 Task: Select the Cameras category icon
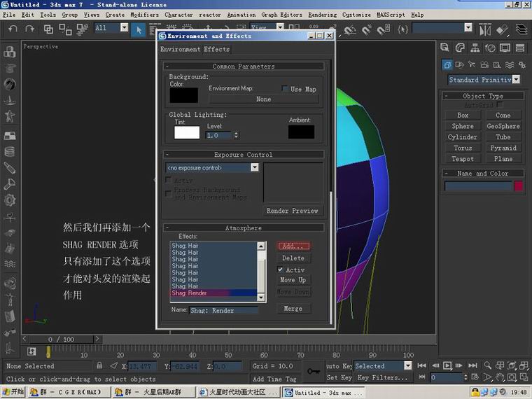[484, 64]
